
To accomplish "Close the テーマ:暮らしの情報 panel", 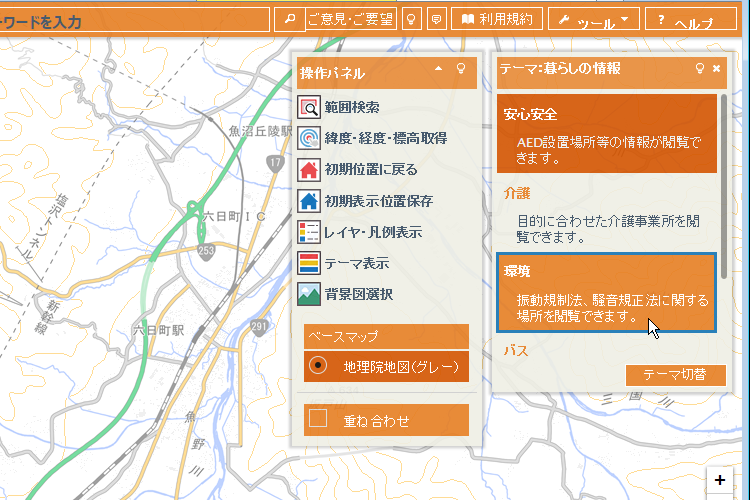I will (717, 68).
